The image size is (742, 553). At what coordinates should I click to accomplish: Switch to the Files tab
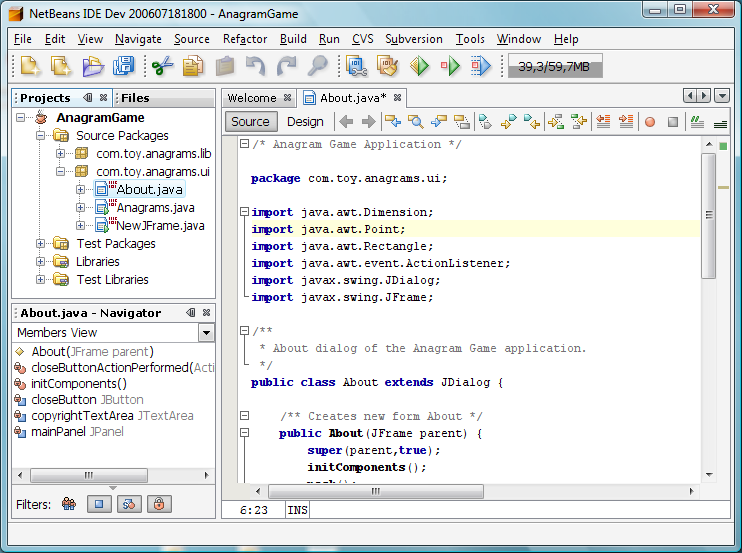click(x=135, y=98)
